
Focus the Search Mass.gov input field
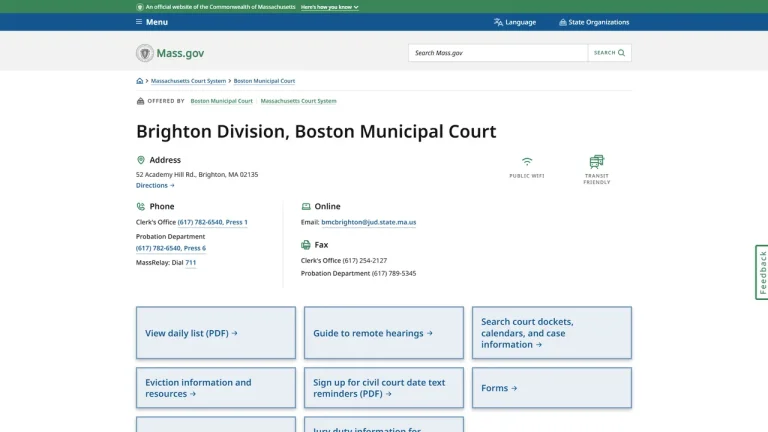coord(498,53)
